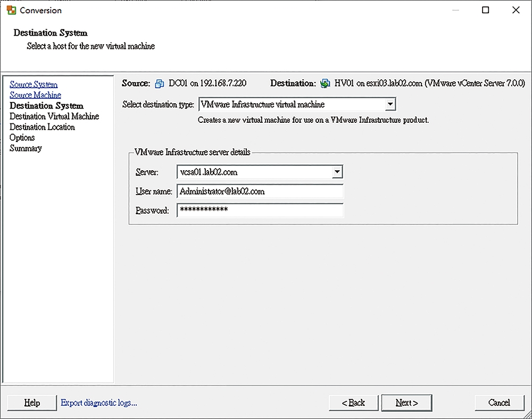This screenshot has width=532, height=419.
Task: Open Export diagnostic logs link
Action: point(99,403)
